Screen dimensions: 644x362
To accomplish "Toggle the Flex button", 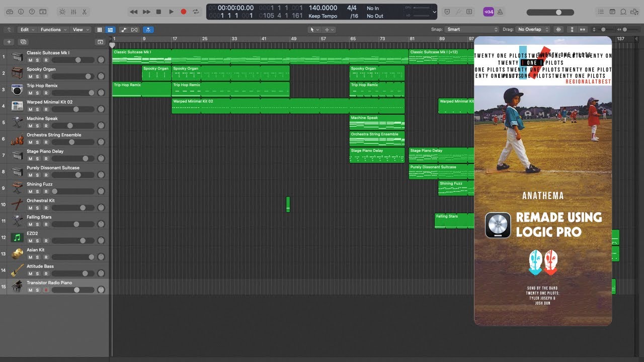I will pyautogui.click(x=134, y=30).
